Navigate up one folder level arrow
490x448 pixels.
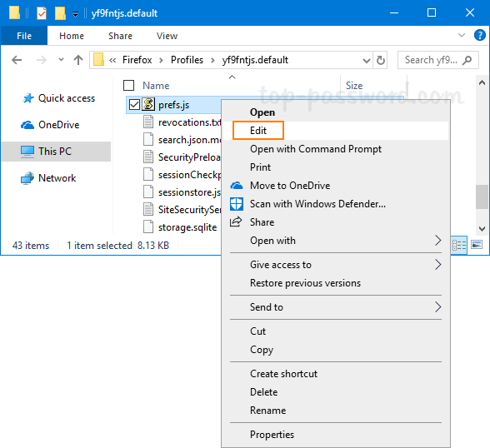tap(78, 60)
